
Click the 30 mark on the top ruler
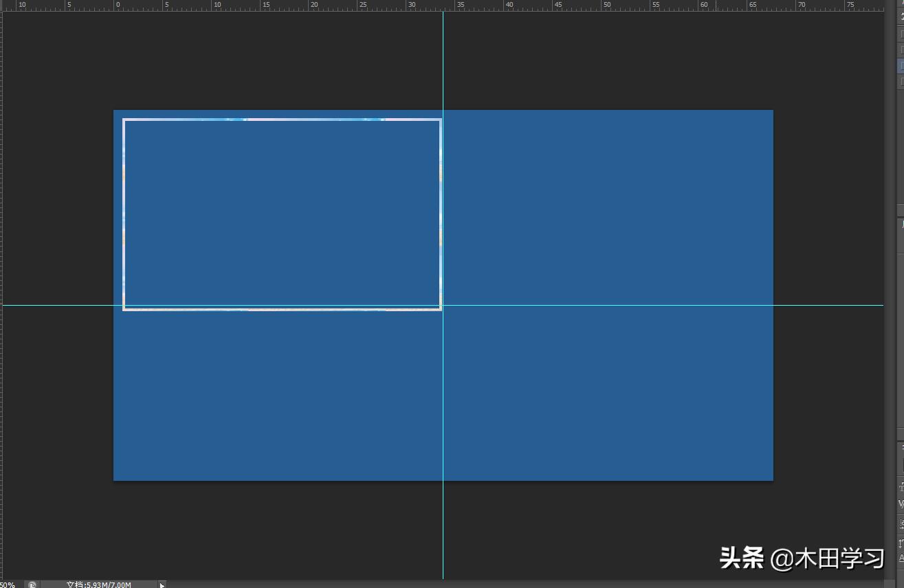[412, 5]
